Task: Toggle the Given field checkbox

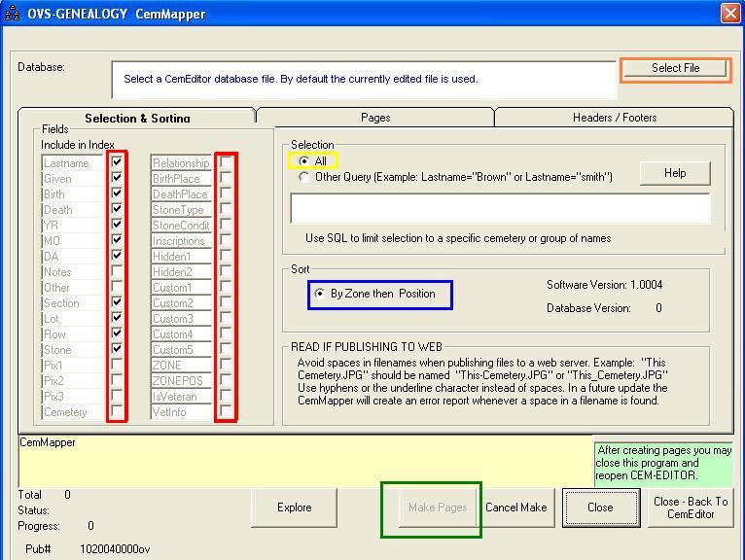Action: pos(117,178)
